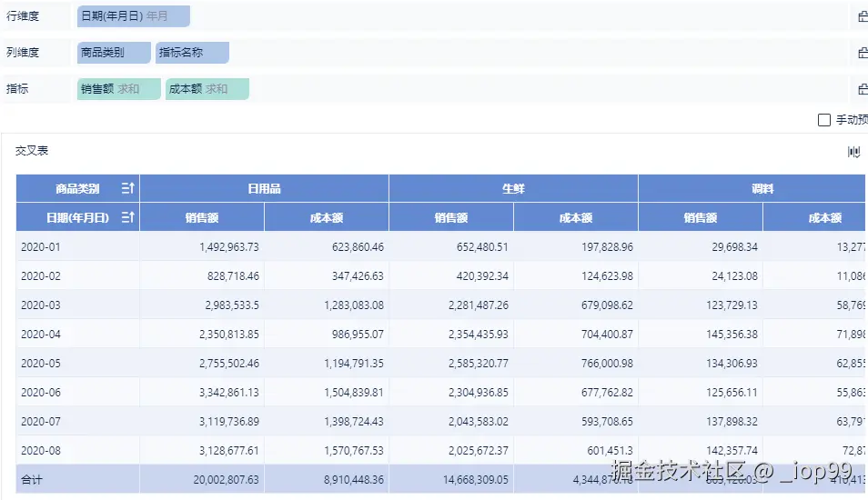The width and height of the screenshot is (868, 500).
Task: Click cell value 652,480.51
Action: (x=482, y=246)
